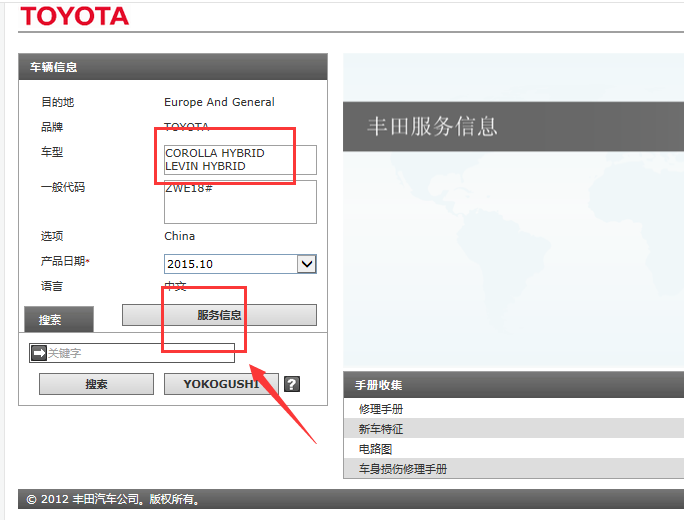The width and height of the screenshot is (684, 520).
Task: Click the China option value
Action: pyautogui.click(x=179, y=236)
